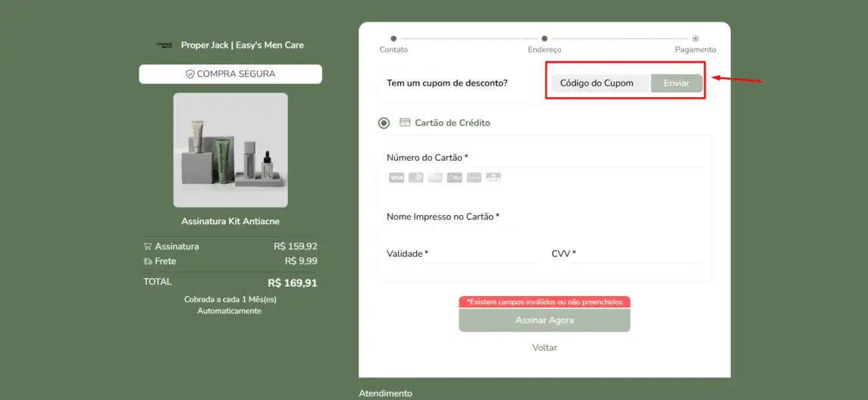Click the Assinar Agora button
The height and width of the screenshot is (400, 868).
[x=545, y=320]
